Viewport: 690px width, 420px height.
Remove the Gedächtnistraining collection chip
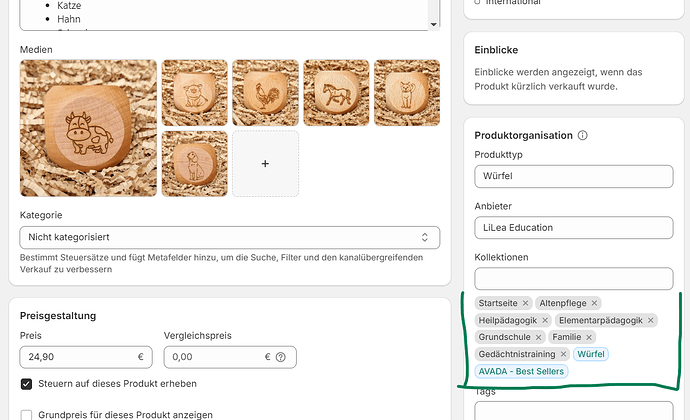tap(563, 354)
